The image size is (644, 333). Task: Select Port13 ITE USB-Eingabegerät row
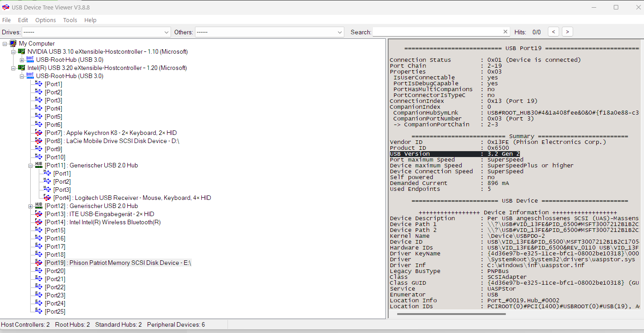[99, 214]
